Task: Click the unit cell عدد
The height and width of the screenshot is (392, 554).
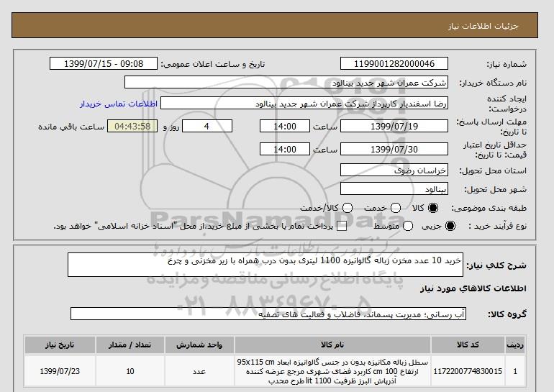Action: tap(199, 371)
